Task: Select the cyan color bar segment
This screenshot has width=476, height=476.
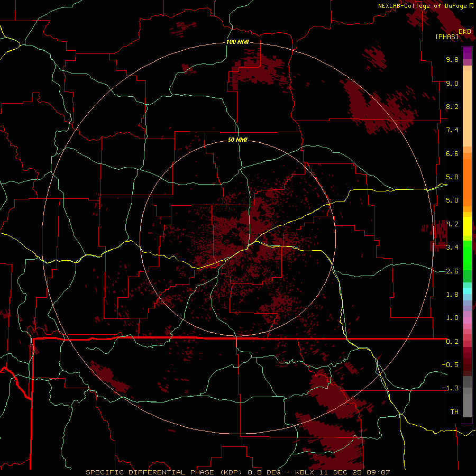Action: (467, 290)
